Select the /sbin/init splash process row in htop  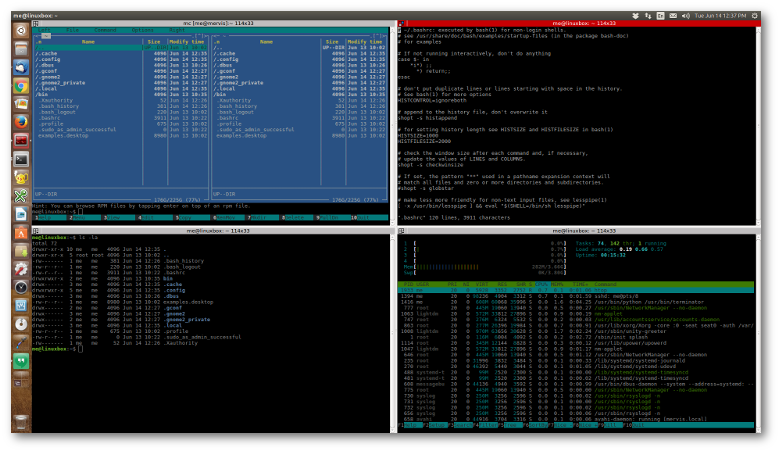pos(576,337)
